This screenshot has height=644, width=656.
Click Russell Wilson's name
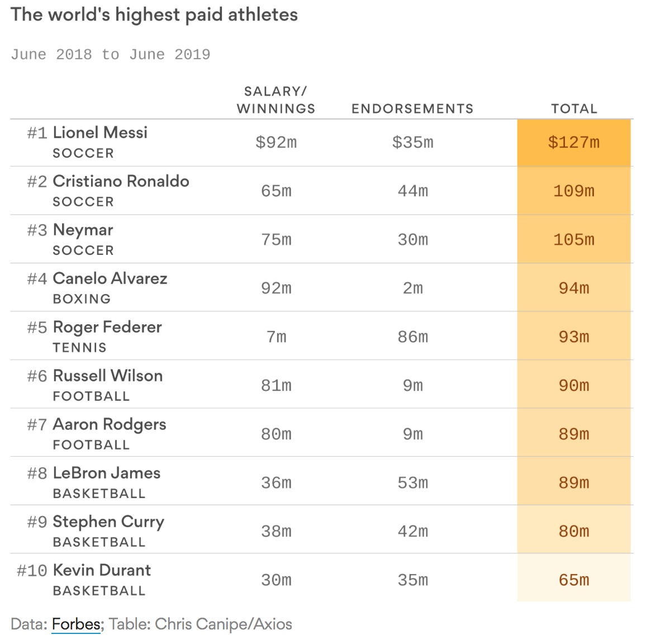[107, 376]
